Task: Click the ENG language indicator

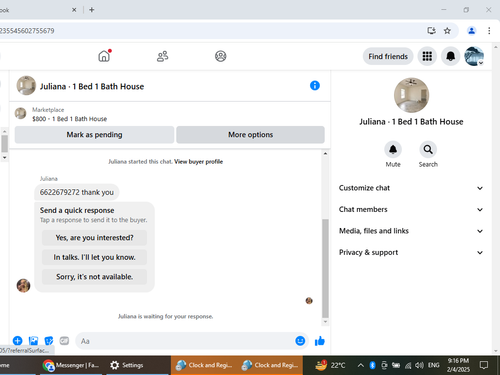Action: (433, 365)
